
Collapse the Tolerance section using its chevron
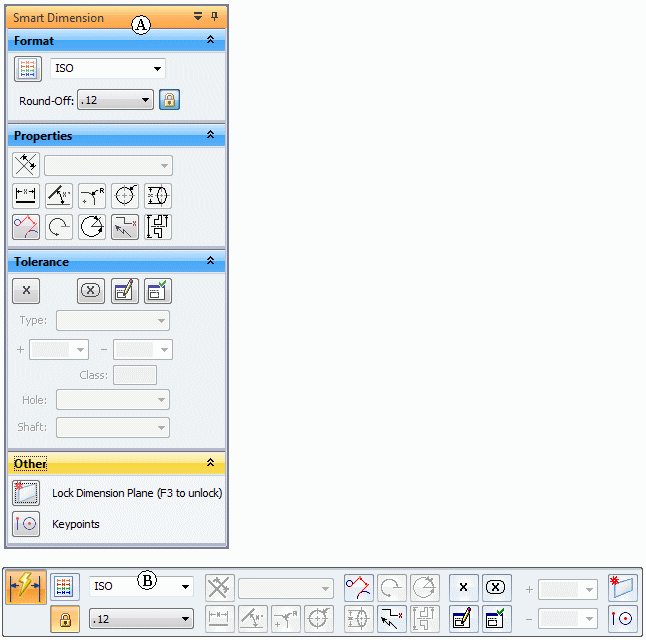[210, 261]
